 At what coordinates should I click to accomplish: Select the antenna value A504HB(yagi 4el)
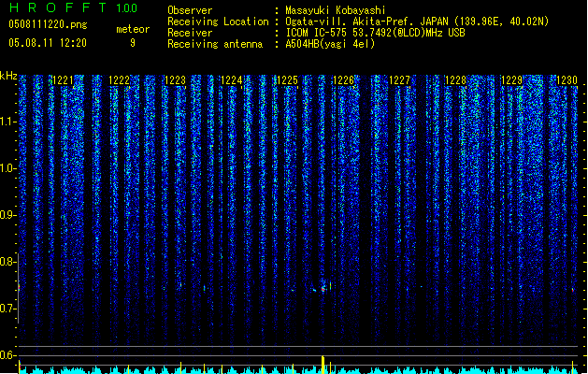click(330, 44)
